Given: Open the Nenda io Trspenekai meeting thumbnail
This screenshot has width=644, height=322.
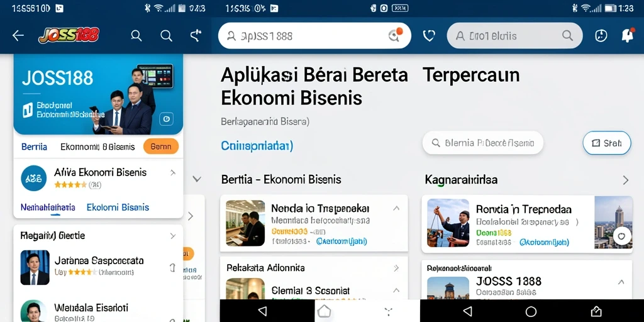Looking at the screenshot, I should pos(245,223).
